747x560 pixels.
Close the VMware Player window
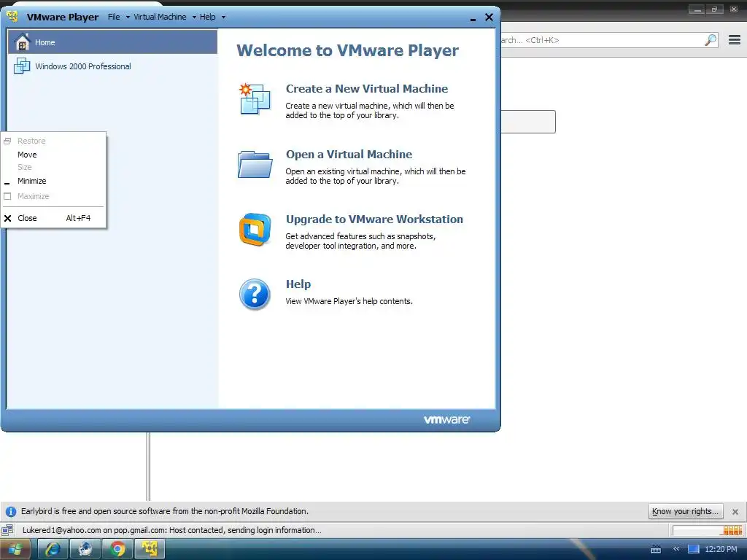[489, 17]
